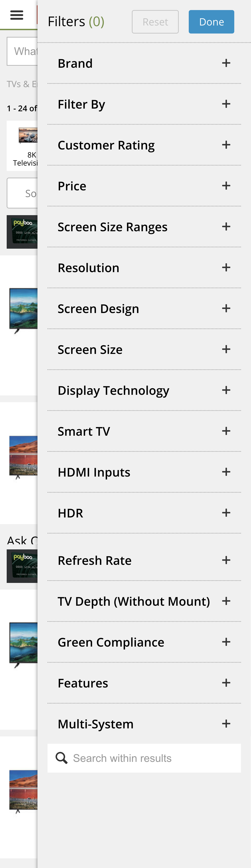Expand the Resolution filter
Screen dimensions: 251x868
coord(226,267)
